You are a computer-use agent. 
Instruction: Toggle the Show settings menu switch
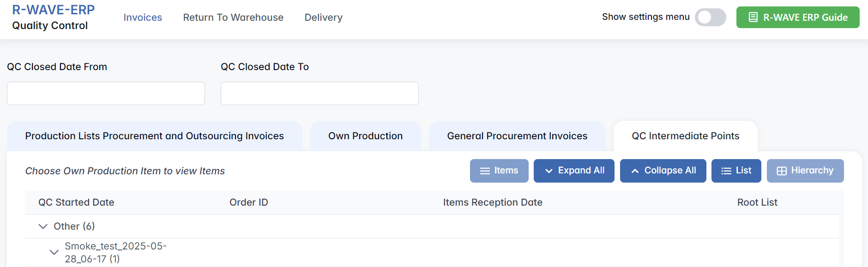[710, 18]
